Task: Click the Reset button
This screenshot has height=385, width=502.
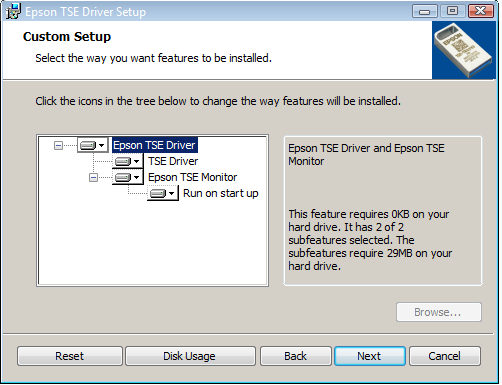Action: [70, 356]
